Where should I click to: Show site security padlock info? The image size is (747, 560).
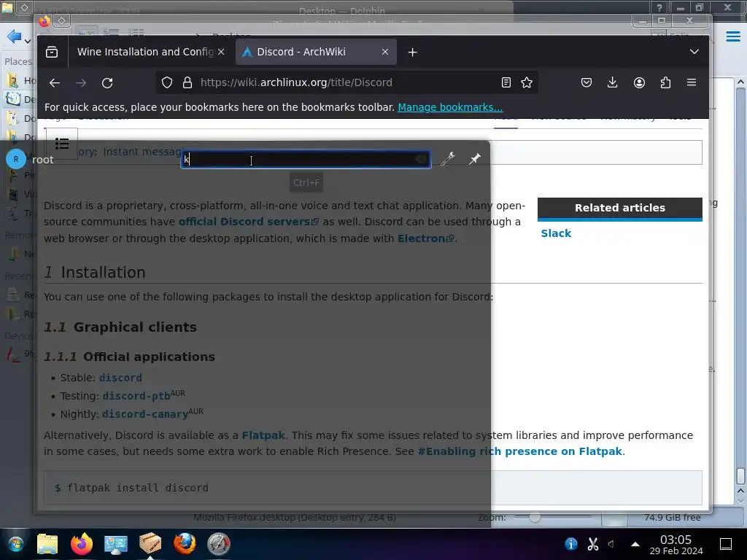click(x=187, y=83)
